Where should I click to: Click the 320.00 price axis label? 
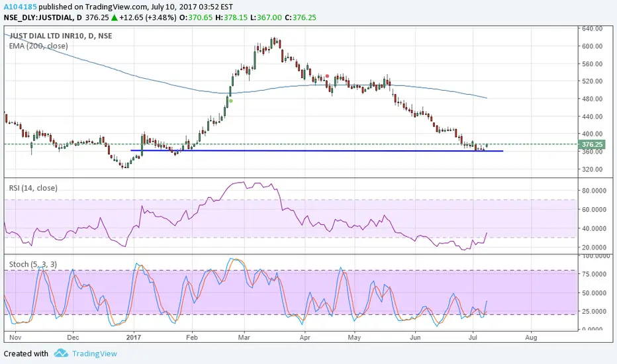[593, 169]
